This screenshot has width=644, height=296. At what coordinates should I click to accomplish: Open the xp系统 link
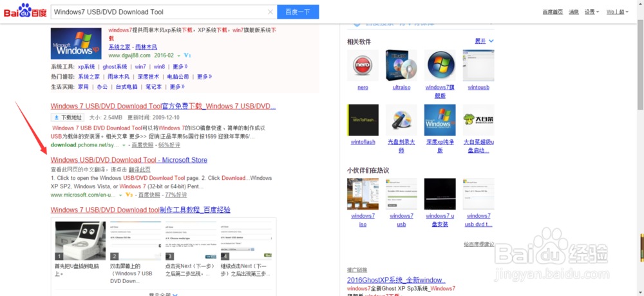86,66
